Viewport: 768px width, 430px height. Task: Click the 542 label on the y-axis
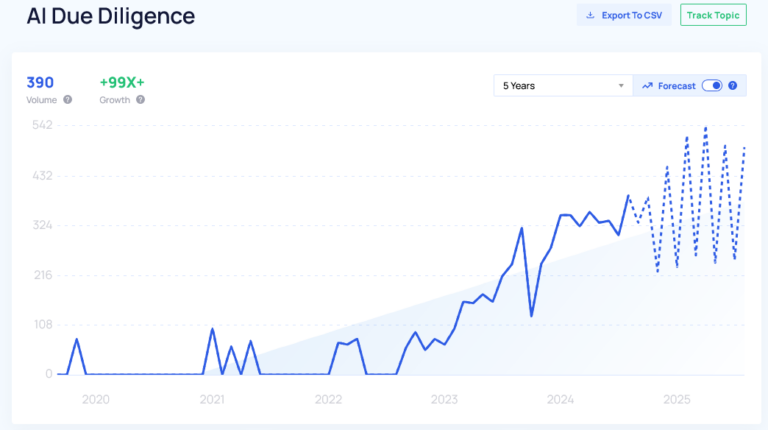tap(42, 125)
